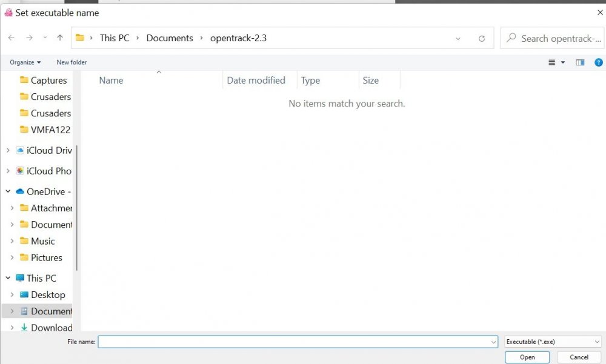Expand the iCloud Photos tree node
Viewport: 606px width, 364px height.
tap(8, 171)
